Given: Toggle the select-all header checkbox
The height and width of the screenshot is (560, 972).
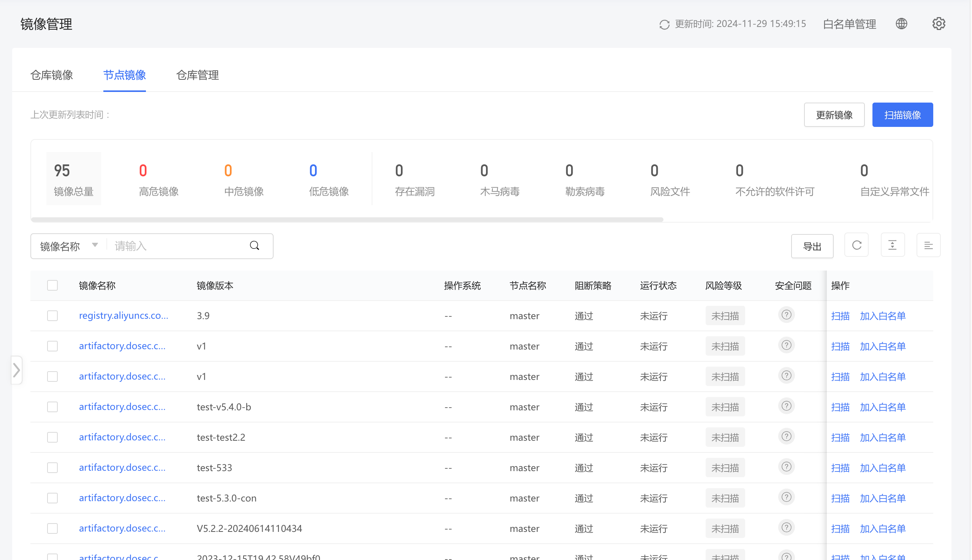Looking at the screenshot, I should [x=52, y=286].
